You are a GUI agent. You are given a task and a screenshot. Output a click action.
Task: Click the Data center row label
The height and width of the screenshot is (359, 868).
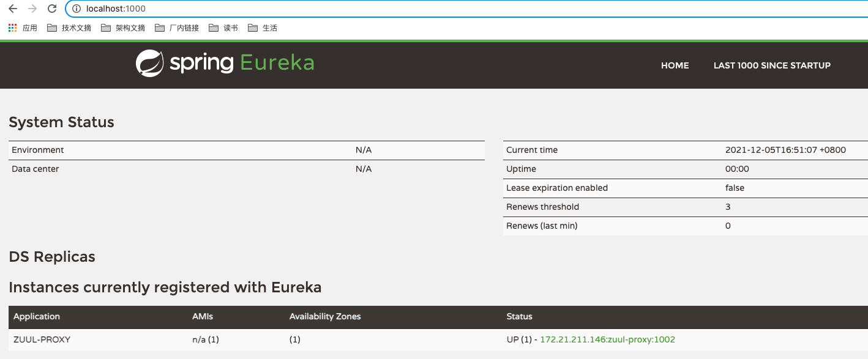[36, 169]
